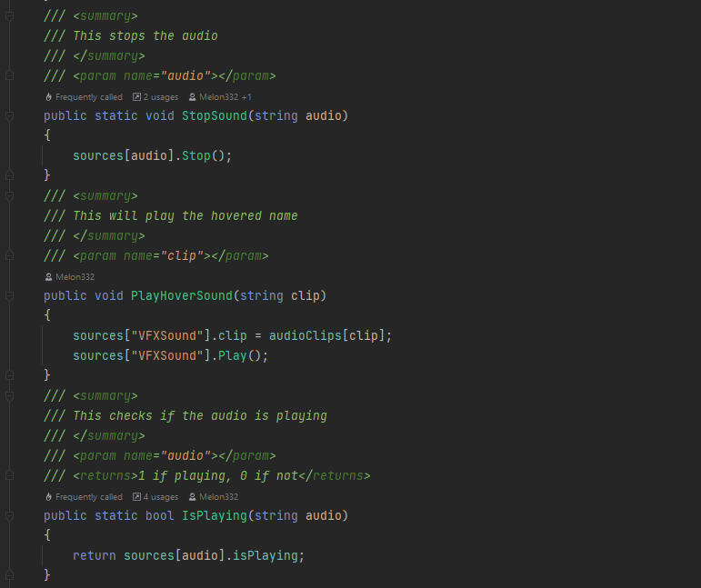Screen dimensions: 701x588
Task: Open the '2 usages' code lens link
Action: tap(161, 96)
